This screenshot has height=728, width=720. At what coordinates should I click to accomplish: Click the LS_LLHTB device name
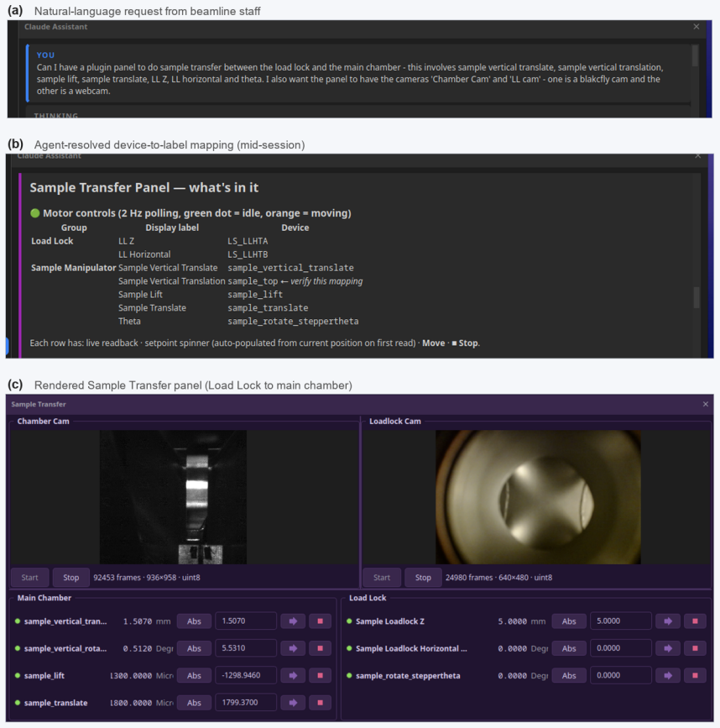pos(248,254)
